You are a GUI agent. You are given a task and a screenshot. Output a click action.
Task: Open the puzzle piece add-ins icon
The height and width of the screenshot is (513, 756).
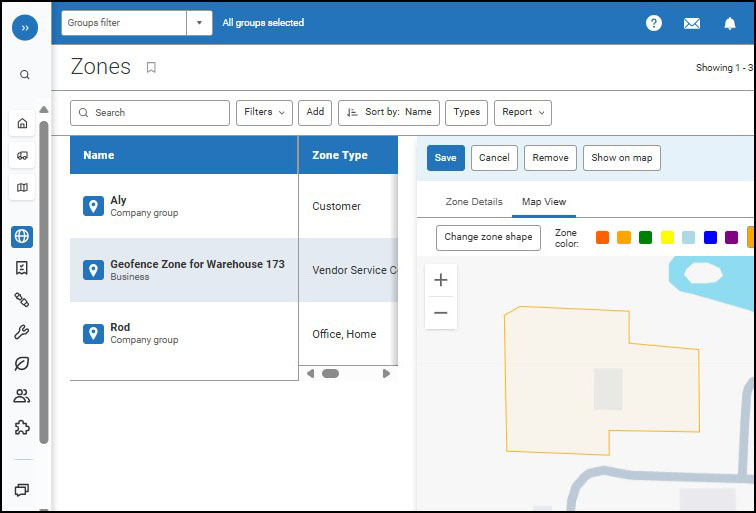pos(22,427)
